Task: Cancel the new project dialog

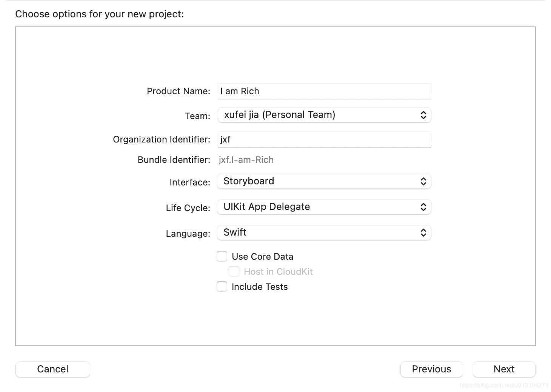Action: (x=53, y=369)
